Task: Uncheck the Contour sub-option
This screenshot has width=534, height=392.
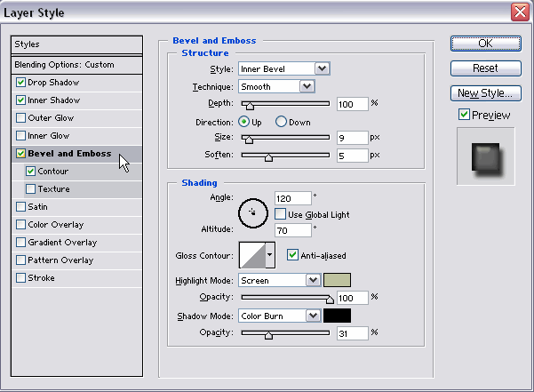Action: click(x=30, y=171)
